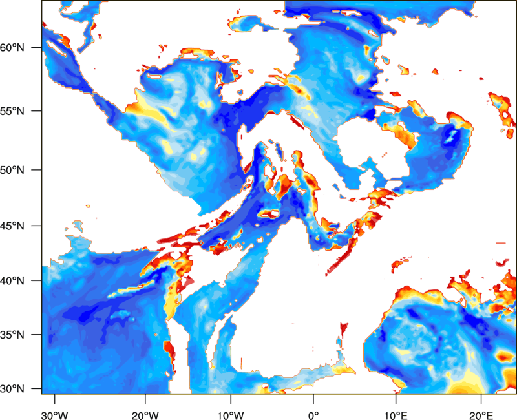Image resolution: width=517 pixels, height=420 pixels.
Task: Click the 10°W longitude label
Action: [230, 415]
